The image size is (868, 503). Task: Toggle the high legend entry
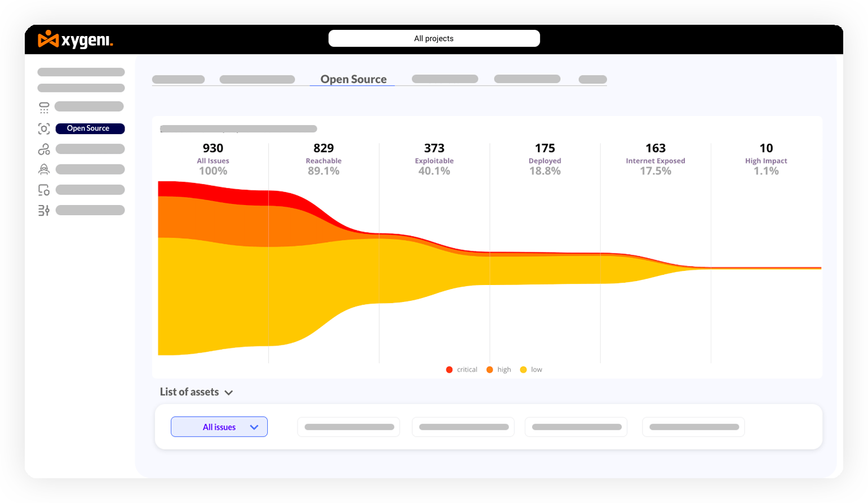pyautogui.click(x=499, y=370)
